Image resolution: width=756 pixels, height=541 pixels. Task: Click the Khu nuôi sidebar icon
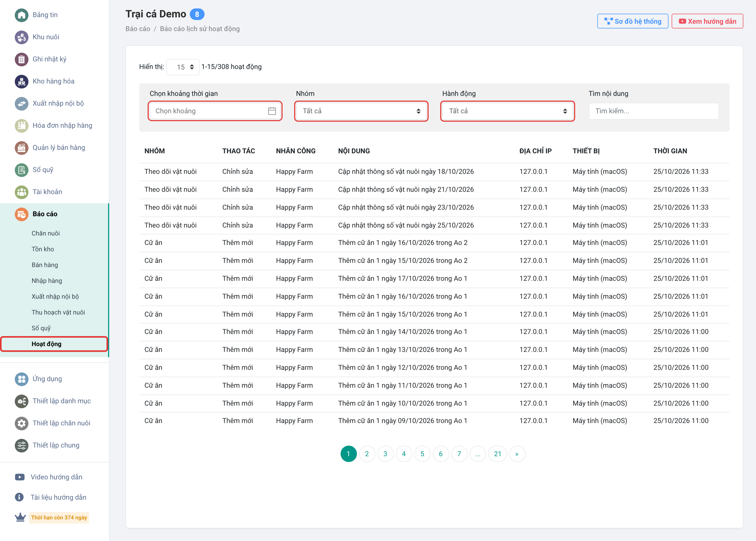(x=21, y=37)
